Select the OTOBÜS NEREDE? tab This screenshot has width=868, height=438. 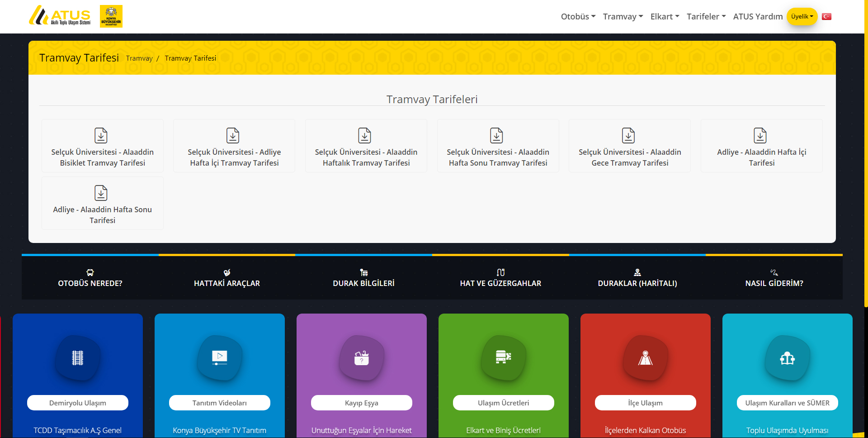pos(90,278)
